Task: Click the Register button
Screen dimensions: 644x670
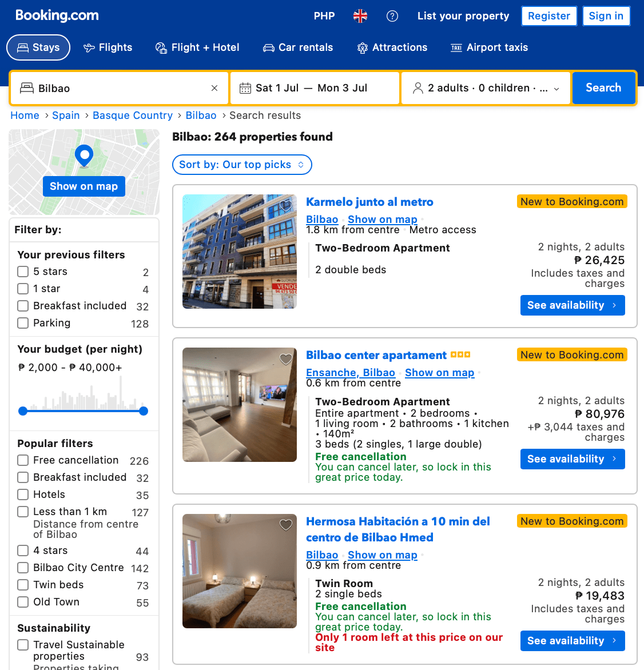Action: click(x=549, y=16)
